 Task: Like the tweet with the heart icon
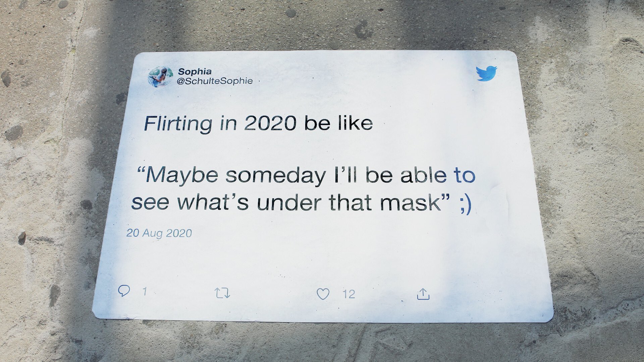point(323,294)
